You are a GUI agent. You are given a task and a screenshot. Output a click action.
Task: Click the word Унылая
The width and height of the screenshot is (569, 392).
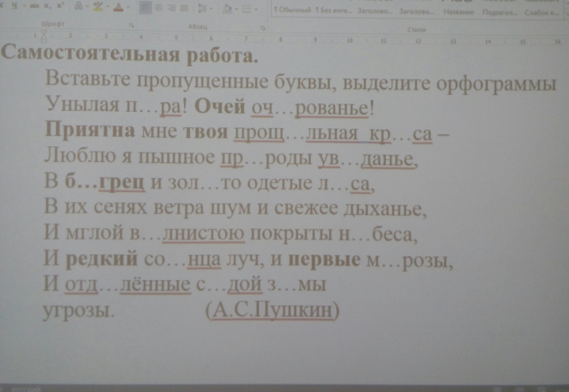coord(82,105)
